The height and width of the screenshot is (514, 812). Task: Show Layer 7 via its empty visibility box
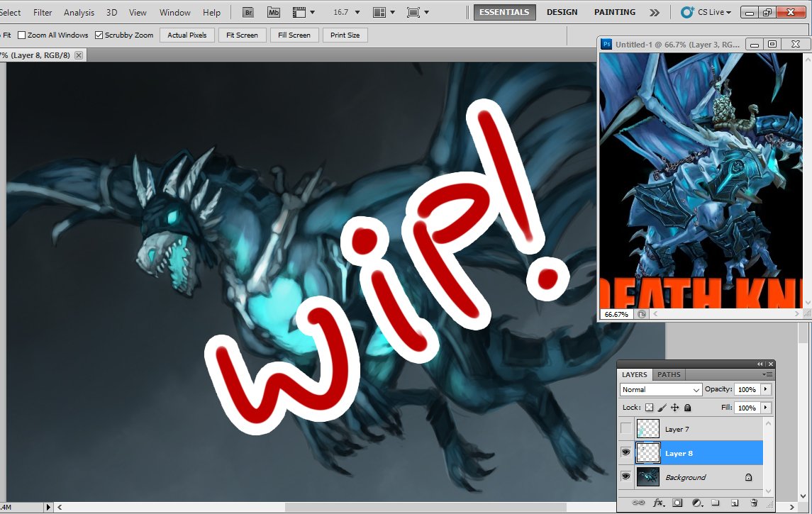(x=625, y=429)
